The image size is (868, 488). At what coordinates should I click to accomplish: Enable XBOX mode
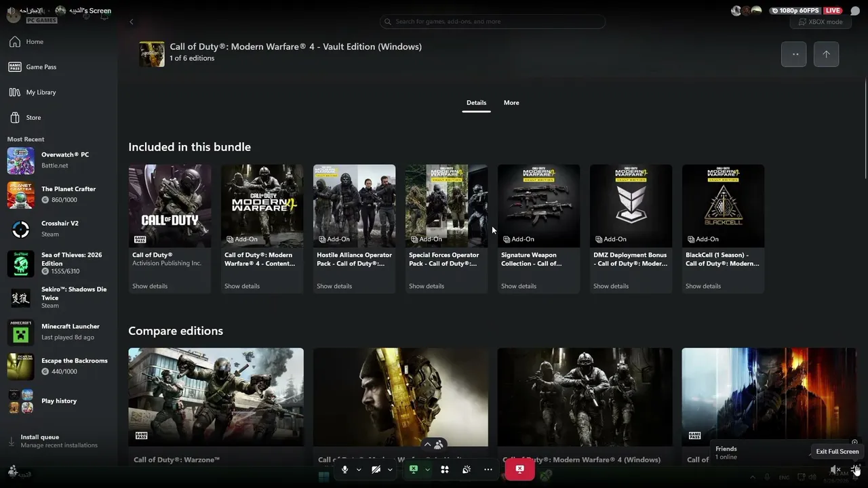tap(821, 22)
